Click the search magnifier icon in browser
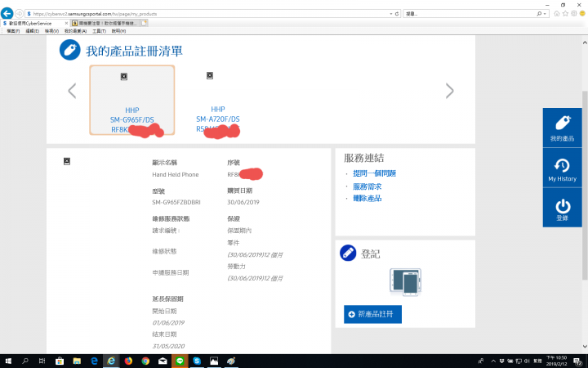588x368 pixels. pos(539,14)
